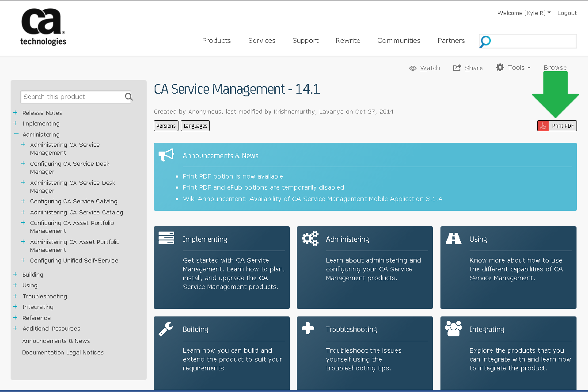Screen dimensions: 588x392
Task: Click the red PDF icon on Print PDF
Action: pos(543,126)
